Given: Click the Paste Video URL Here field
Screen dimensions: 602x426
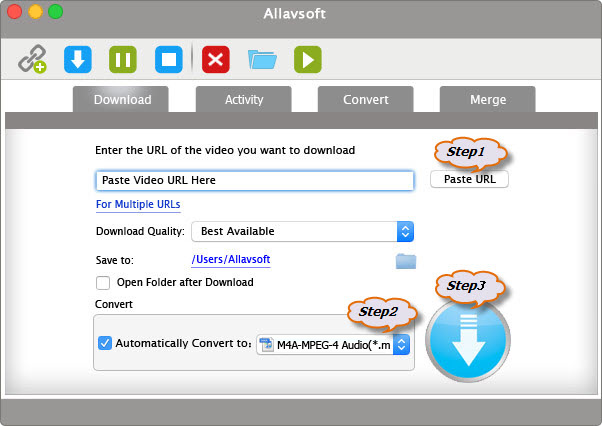Looking at the screenshot, I should (x=255, y=180).
